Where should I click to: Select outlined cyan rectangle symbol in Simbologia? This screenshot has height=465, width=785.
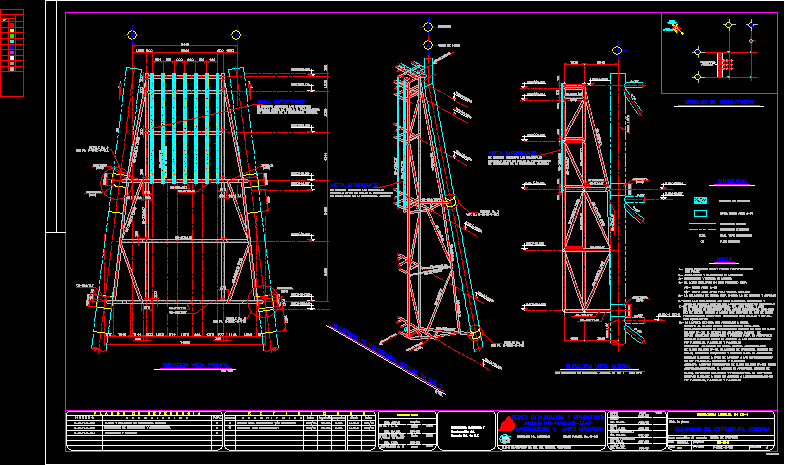point(700,213)
